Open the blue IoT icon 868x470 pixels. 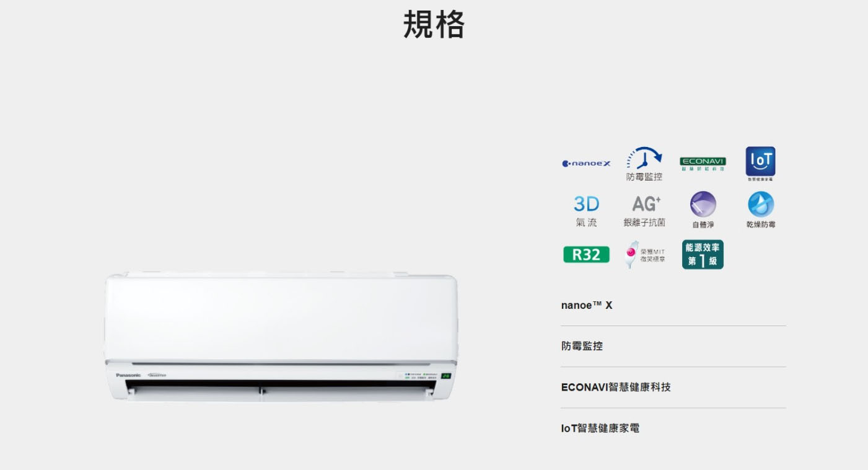[x=760, y=164]
